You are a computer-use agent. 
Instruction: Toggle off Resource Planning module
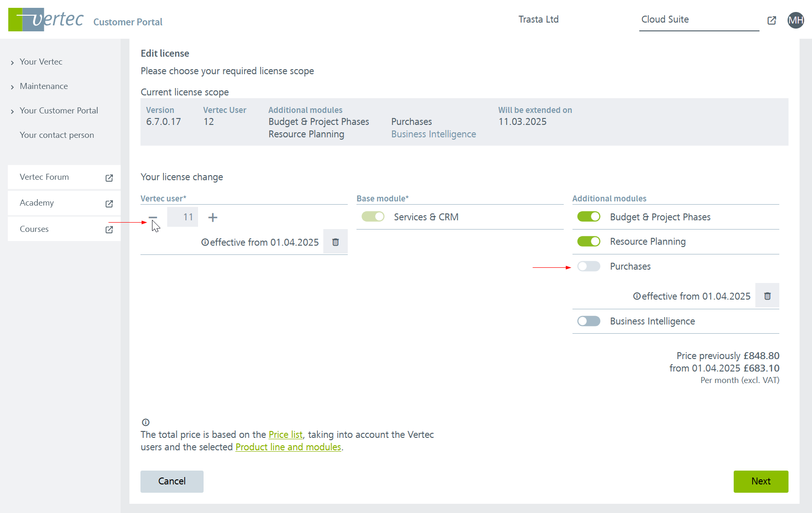(588, 242)
